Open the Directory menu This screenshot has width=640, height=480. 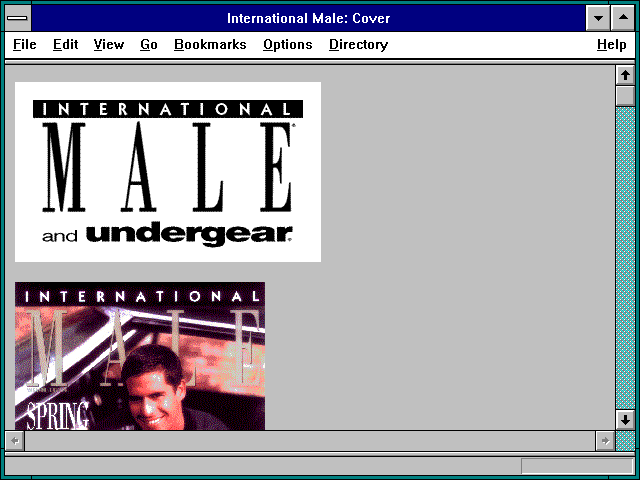click(358, 44)
